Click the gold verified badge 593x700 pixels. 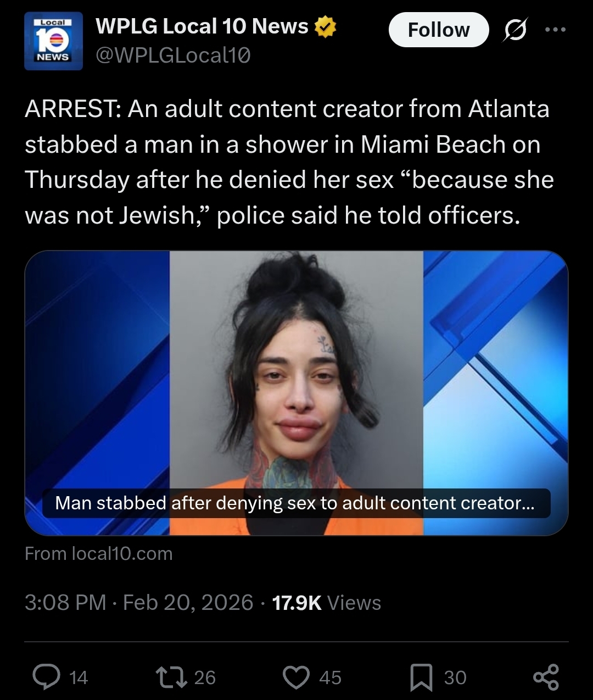pyautogui.click(x=325, y=27)
